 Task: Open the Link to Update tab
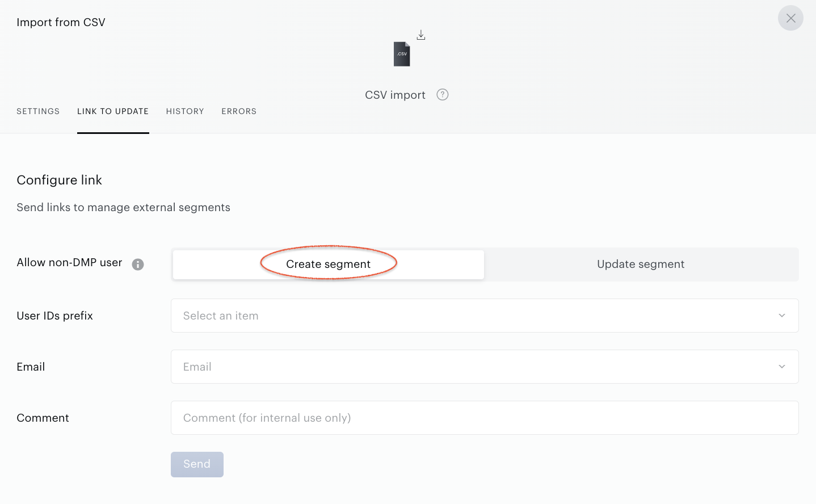click(113, 111)
